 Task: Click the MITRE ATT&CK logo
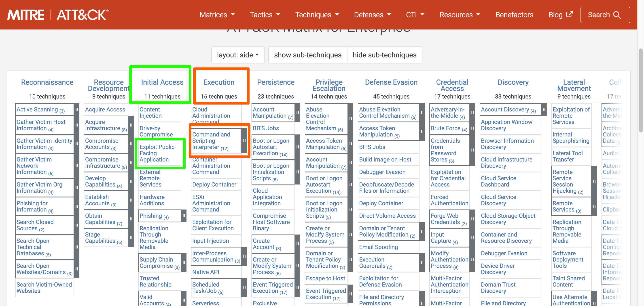pos(58,15)
